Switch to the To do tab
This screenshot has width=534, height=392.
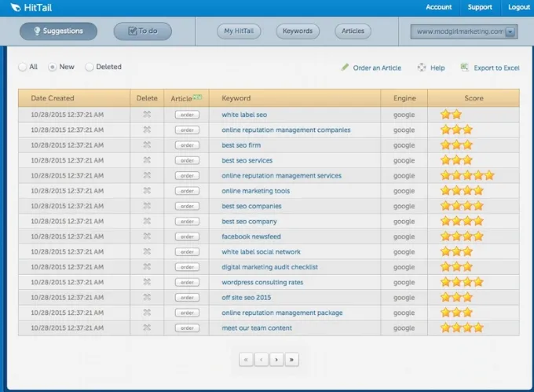[143, 31]
